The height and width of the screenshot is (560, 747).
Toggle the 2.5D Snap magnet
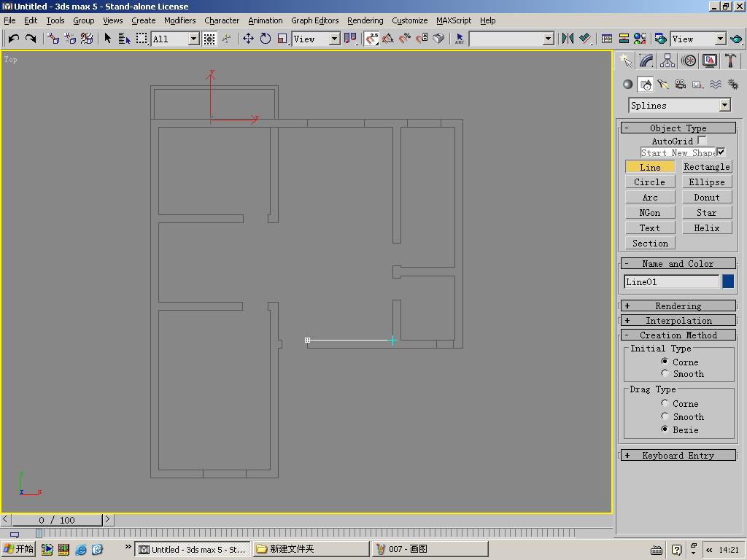(371, 39)
